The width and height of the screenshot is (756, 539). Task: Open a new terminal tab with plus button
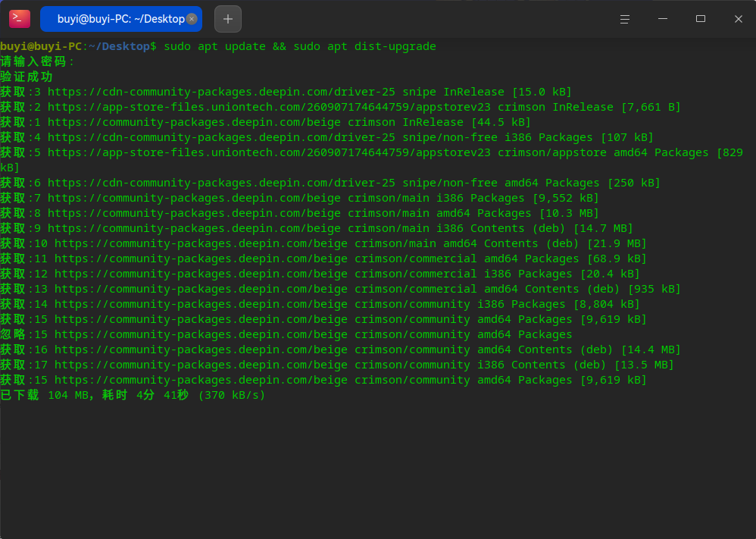tap(228, 19)
